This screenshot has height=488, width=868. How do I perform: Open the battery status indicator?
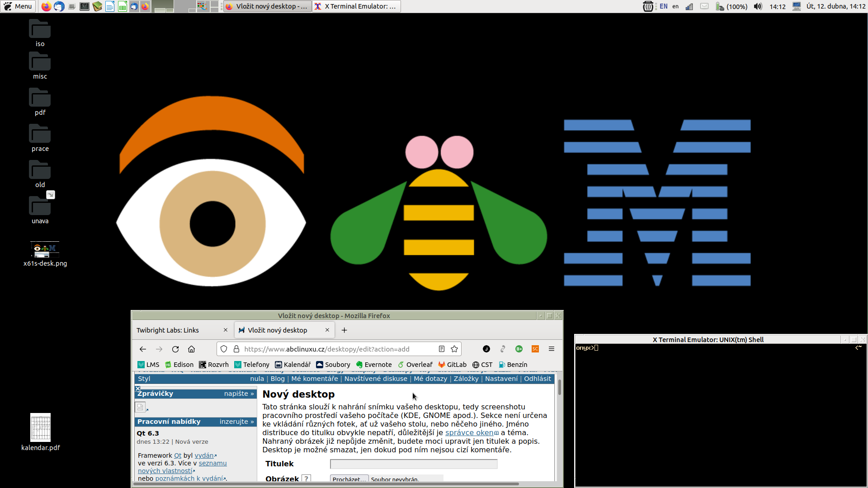731,6
